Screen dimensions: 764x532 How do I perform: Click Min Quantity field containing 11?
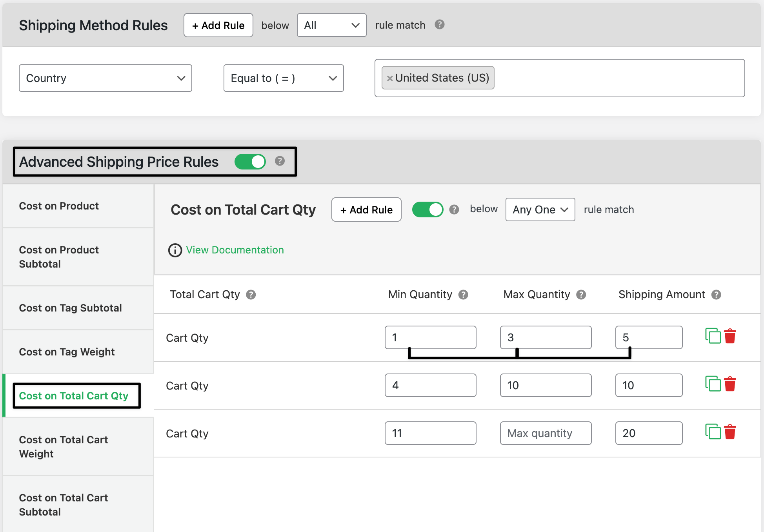point(431,433)
